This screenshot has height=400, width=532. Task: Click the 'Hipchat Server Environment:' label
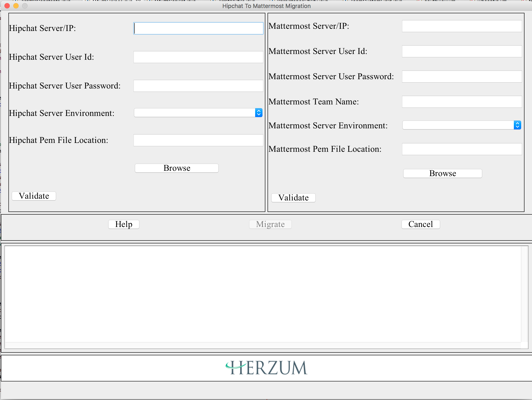[x=62, y=113]
